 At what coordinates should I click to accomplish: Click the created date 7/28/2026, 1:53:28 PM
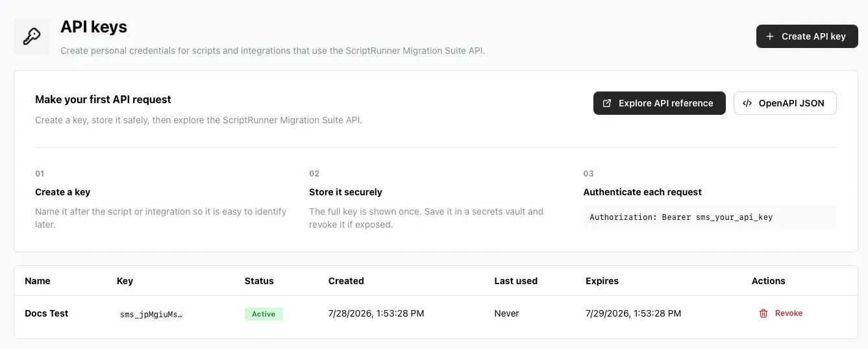tap(376, 313)
